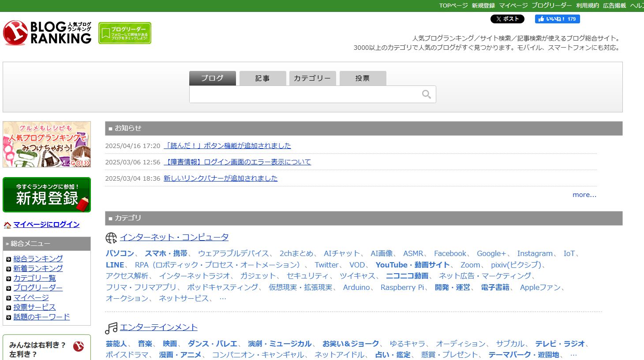Click the house icon beside マイページにログイン
644x360 pixels.
(x=7, y=225)
